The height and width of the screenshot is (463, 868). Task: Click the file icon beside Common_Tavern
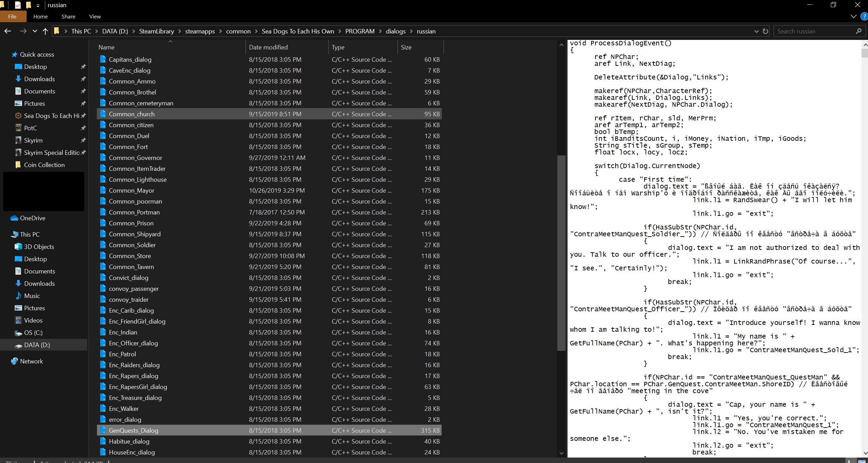tap(103, 267)
